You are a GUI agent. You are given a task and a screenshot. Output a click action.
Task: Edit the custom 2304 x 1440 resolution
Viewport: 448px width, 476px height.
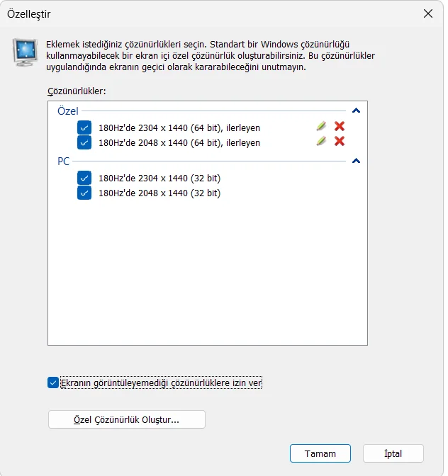coord(321,126)
